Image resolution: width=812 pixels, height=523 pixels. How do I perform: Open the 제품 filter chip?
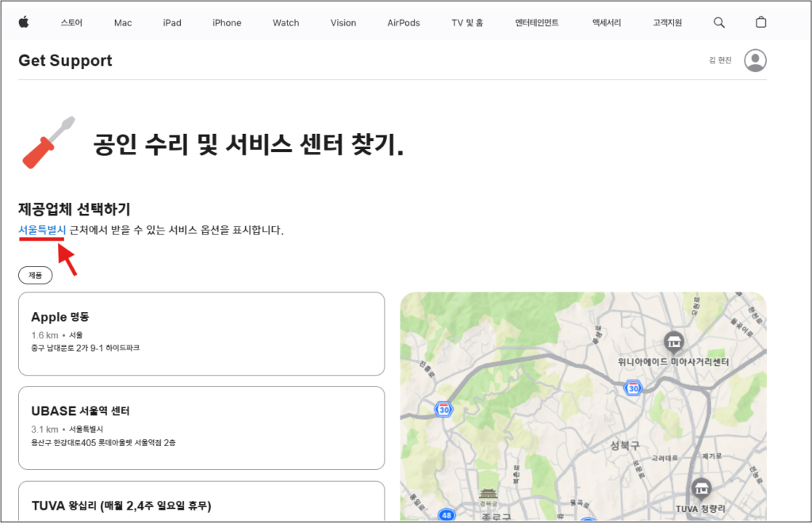coord(35,275)
